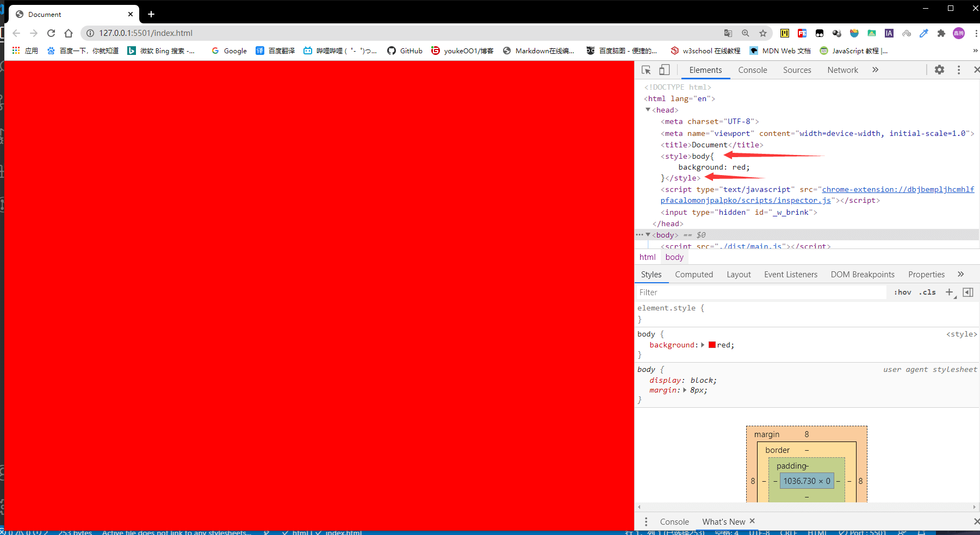Viewport: 980px width, 535px height.
Task: Show more style panes chevron
Action: point(961,274)
